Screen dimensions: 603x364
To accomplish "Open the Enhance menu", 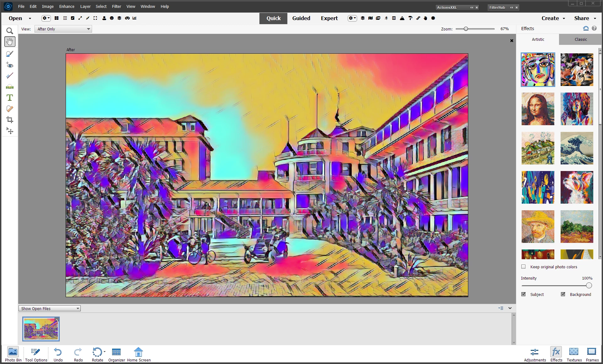I will 67,6.
